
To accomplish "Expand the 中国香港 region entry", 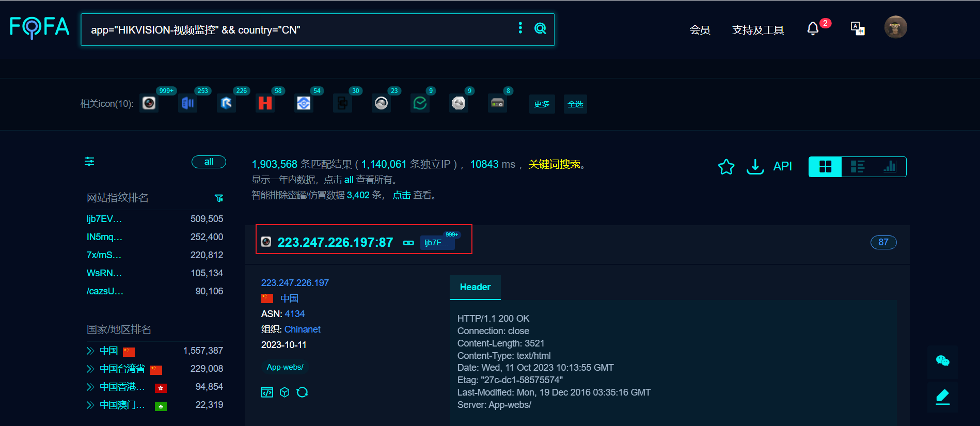I will pos(90,387).
